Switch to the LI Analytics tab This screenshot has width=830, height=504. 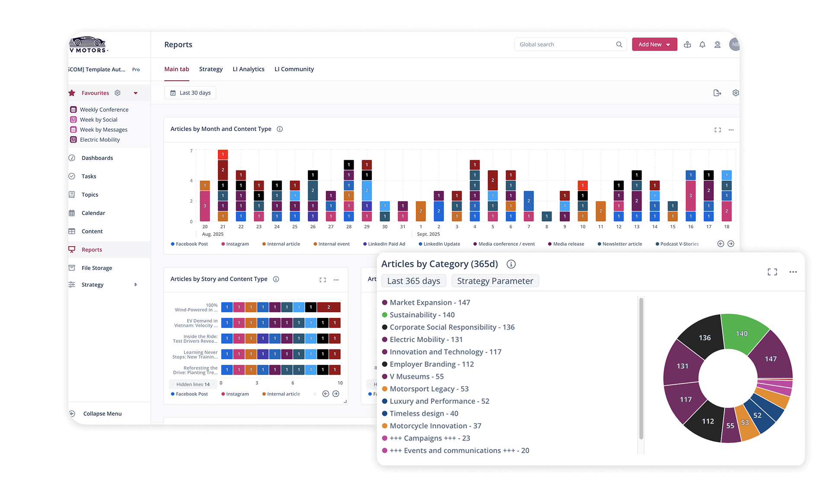(249, 69)
